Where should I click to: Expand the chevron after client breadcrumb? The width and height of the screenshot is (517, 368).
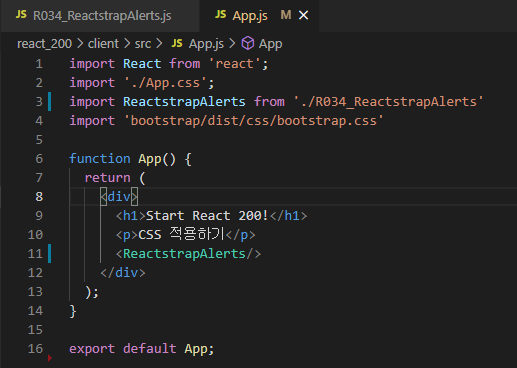(127, 43)
